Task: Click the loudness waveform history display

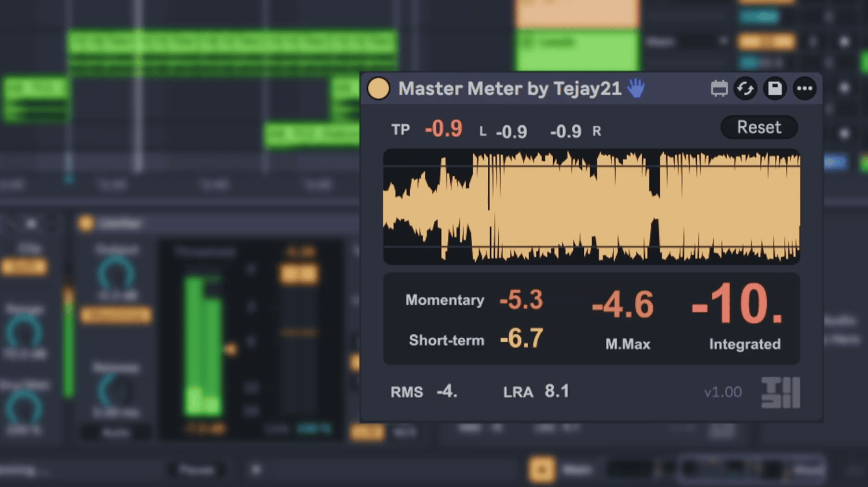Action: point(591,206)
